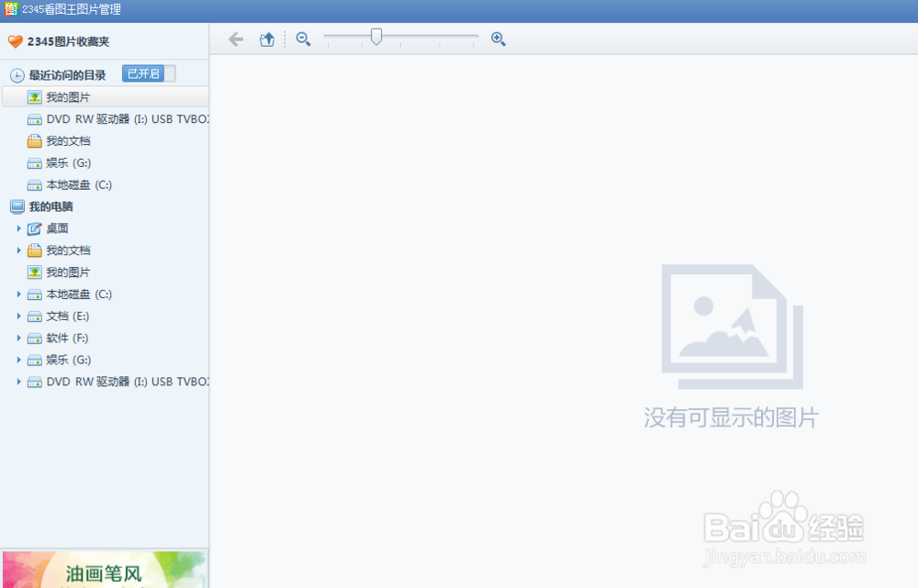
Task: Click the drive icon of 软件 (F:)
Action: [x=35, y=338]
